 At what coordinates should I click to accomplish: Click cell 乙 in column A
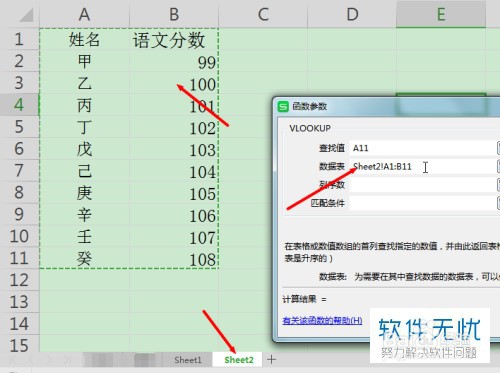point(84,83)
